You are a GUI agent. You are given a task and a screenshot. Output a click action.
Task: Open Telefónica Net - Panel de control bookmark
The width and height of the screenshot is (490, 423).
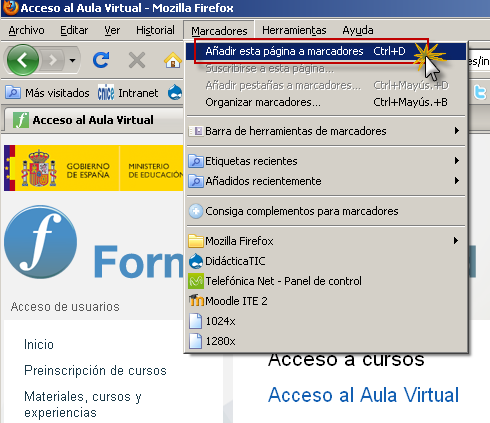tap(326, 281)
